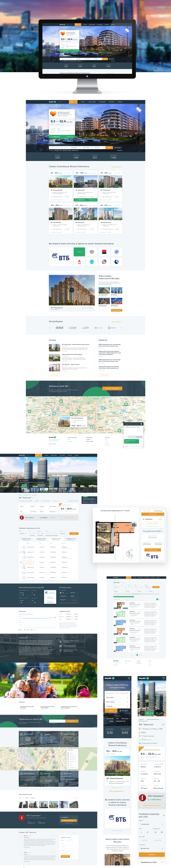Open the 'Москва Сити' dropdown on mobile

[152, 849]
